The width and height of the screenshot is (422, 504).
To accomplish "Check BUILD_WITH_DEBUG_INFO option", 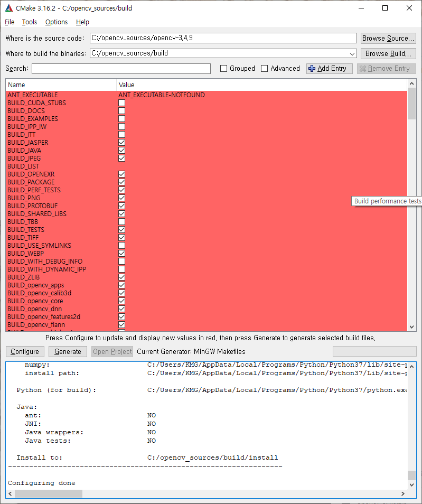I will pyautogui.click(x=122, y=262).
